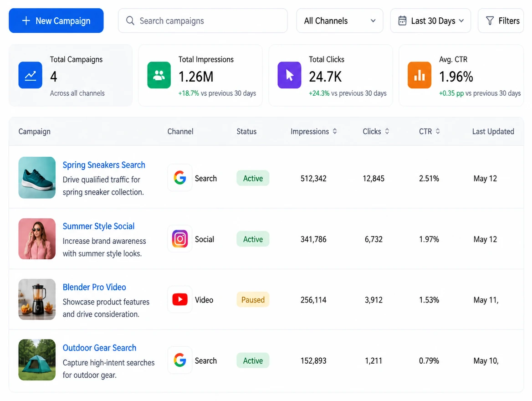The width and height of the screenshot is (532, 401).
Task: Click the 24.7K Total Clicks figure
Action: 325,77
